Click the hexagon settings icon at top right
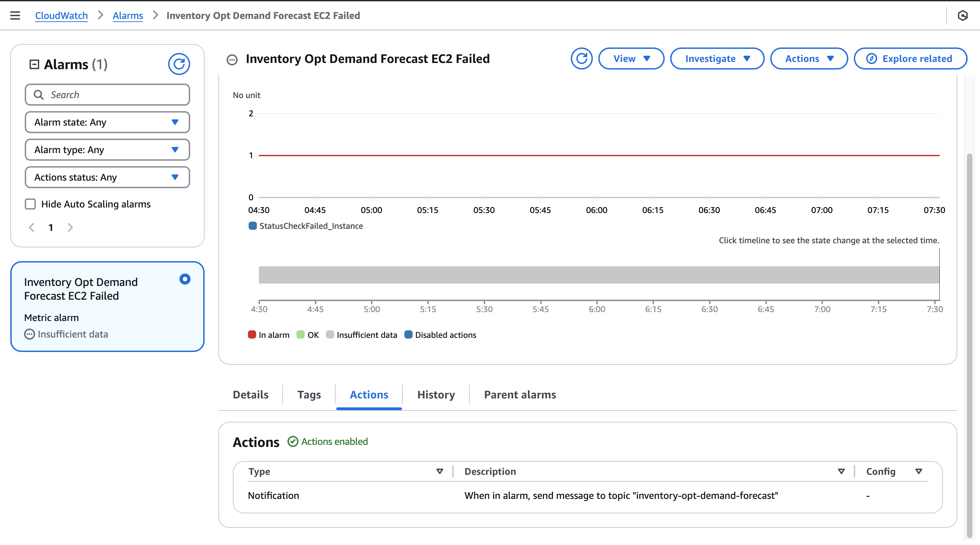The height and width of the screenshot is (545, 980). (962, 15)
